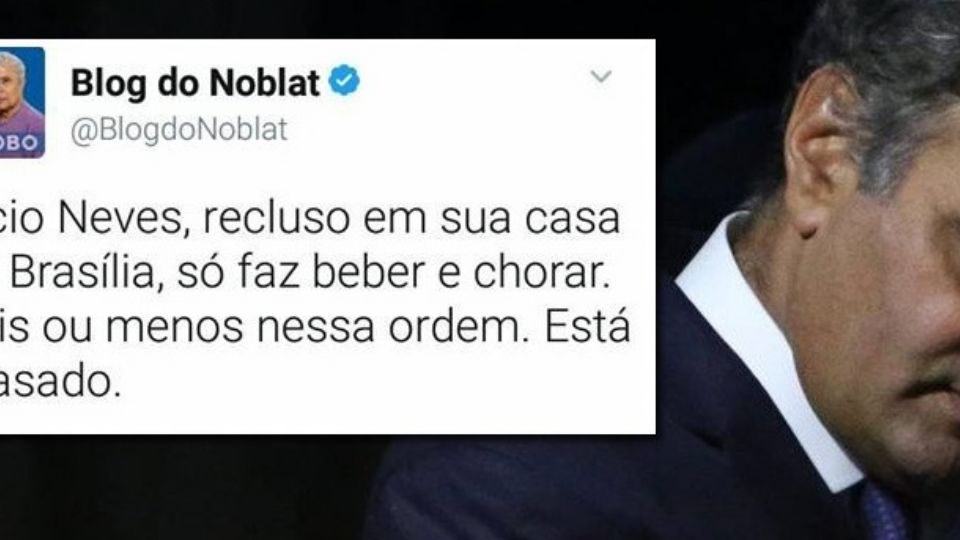Viewport: 960px width, 540px height.
Task: Click the word Brasília in the tweet
Action: pos(83,272)
